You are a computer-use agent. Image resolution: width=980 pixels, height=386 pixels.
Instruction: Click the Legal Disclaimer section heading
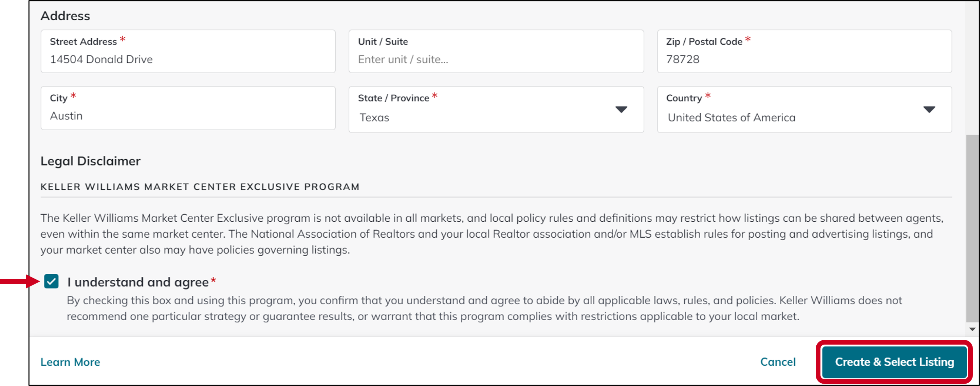pyautogui.click(x=90, y=161)
